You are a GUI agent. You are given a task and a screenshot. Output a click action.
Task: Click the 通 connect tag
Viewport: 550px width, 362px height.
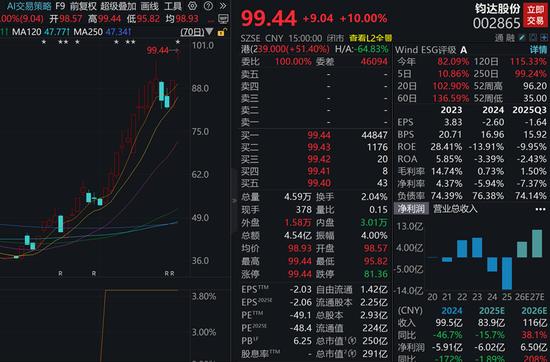coord(499,38)
